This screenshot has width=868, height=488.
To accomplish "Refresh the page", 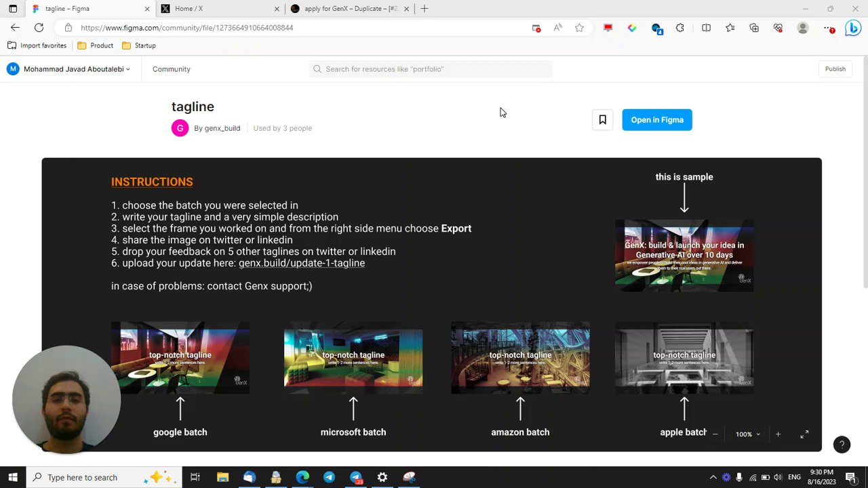I will pyautogui.click(x=39, y=28).
